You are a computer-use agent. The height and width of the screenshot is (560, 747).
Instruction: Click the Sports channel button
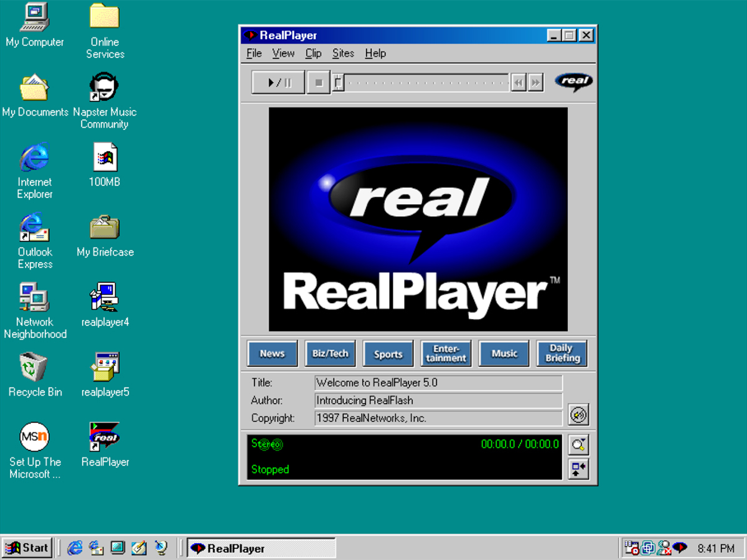pos(388,353)
